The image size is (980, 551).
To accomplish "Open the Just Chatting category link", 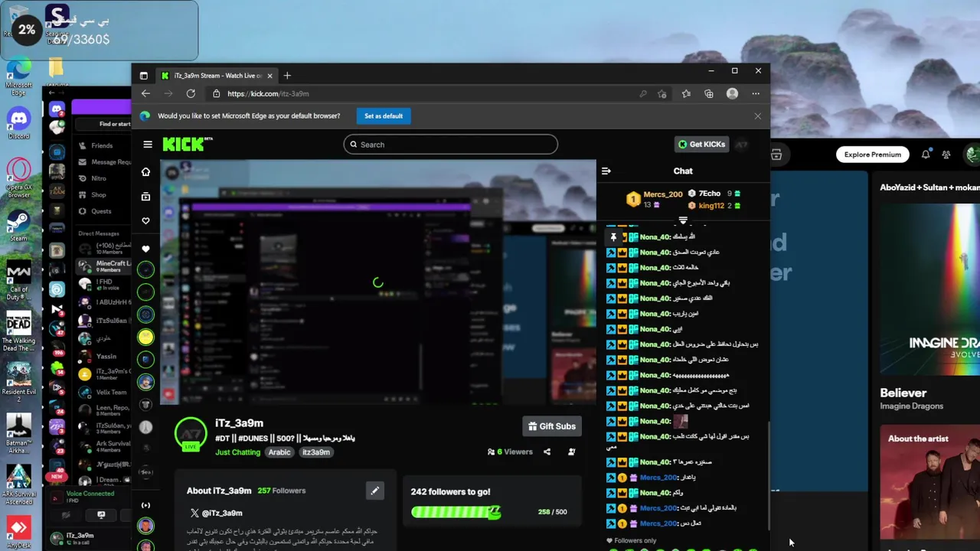I will [238, 452].
